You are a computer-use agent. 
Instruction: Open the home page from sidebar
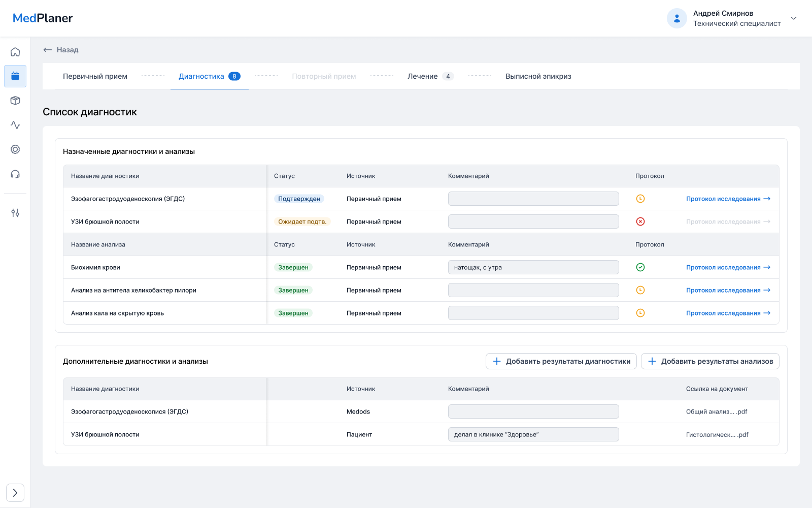pyautogui.click(x=15, y=52)
